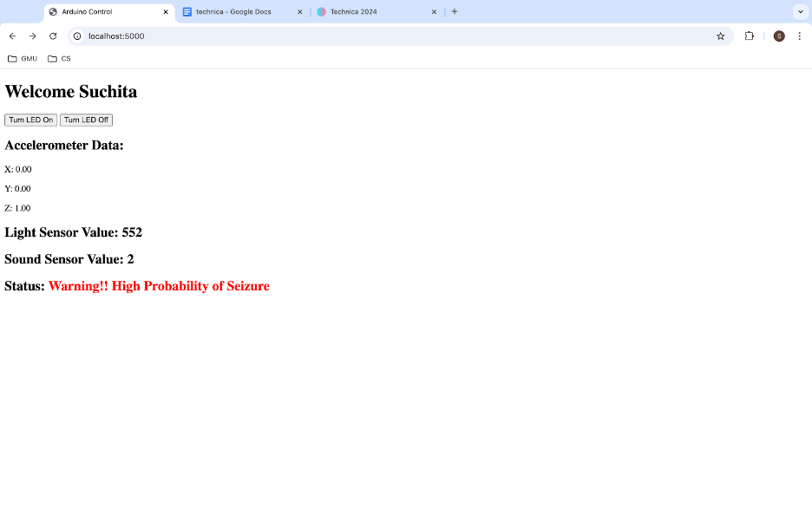This screenshot has width=812, height=508.
Task: Close the Arduino Control tab
Action: [166, 12]
